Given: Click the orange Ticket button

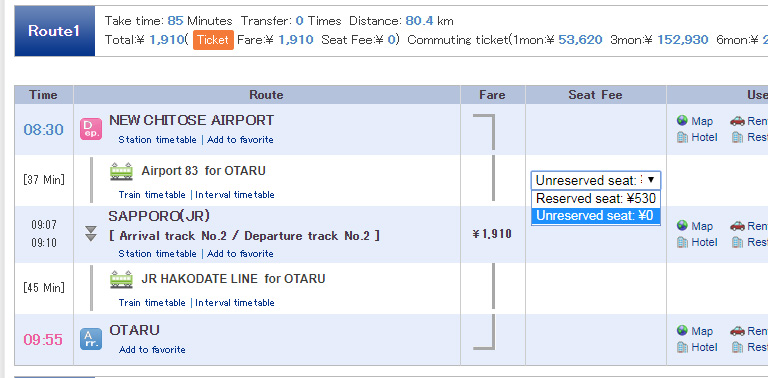Looking at the screenshot, I should [213, 40].
